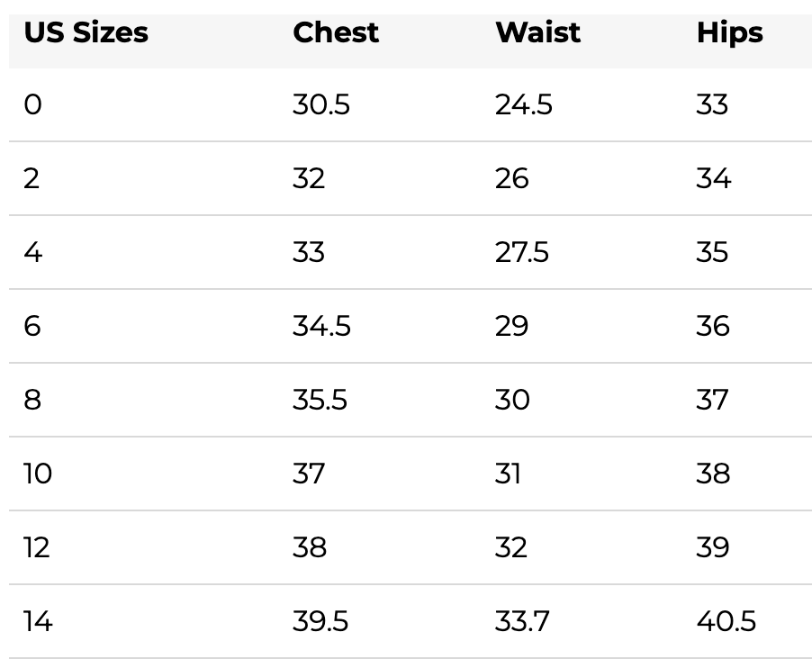Click the Chest column header
The height and width of the screenshot is (659, 812).
coord(336,32)
